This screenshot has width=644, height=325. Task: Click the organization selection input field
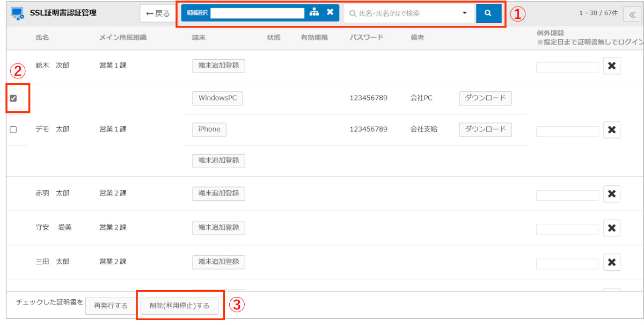(x=257, y=13)
